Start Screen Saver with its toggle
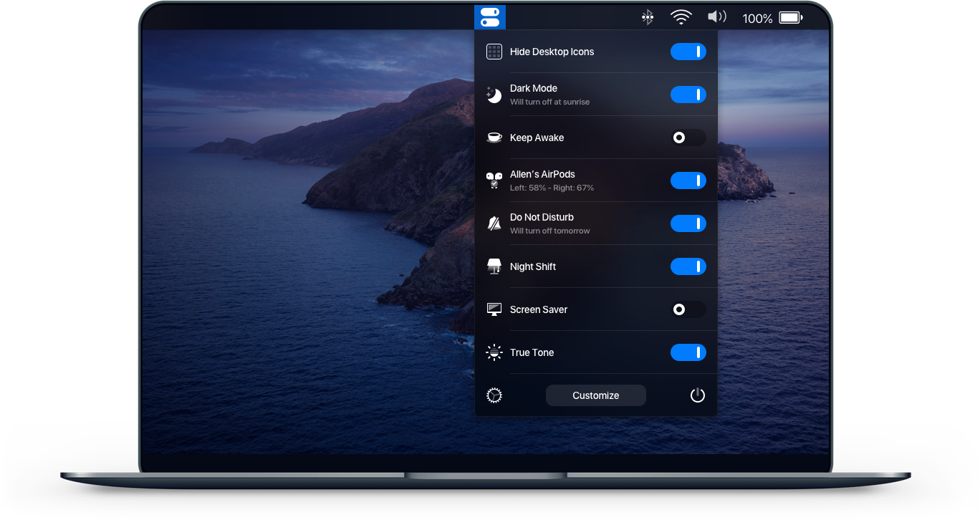 [688, 309]
